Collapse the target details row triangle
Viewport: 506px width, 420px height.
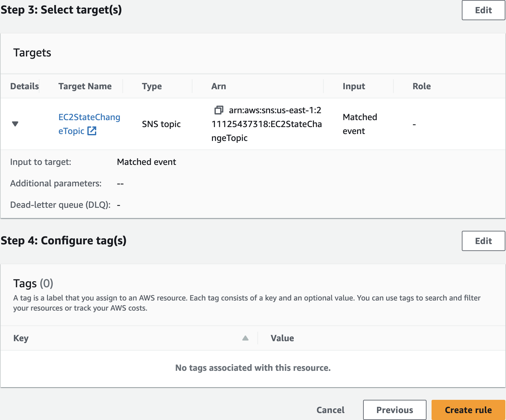15,124
